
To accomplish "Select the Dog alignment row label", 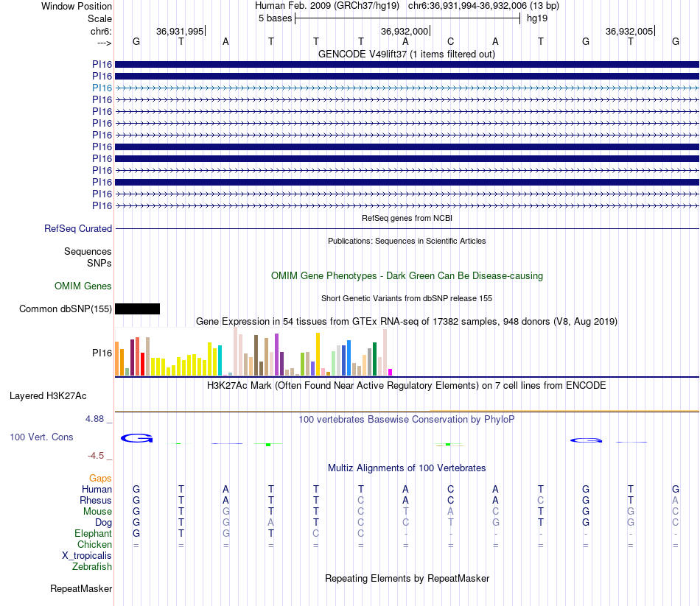I will pos(103,523).
